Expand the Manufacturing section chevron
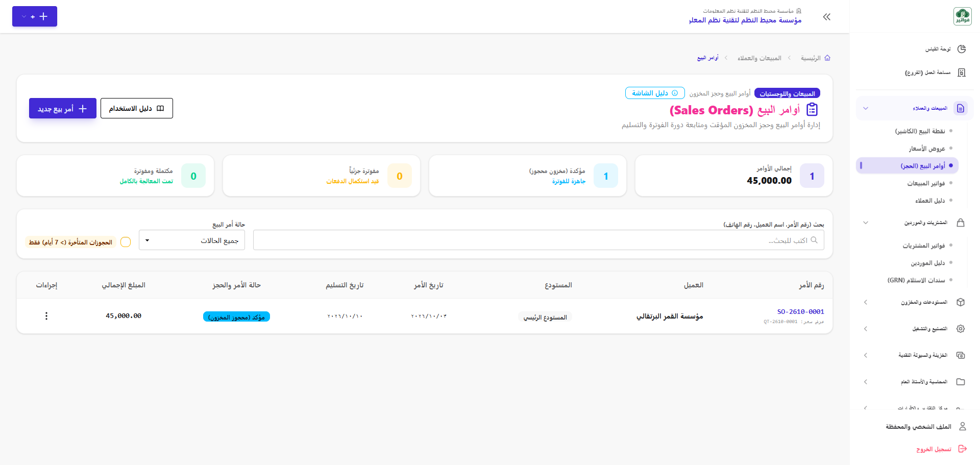This screenshot has height=465, width=980. pos(866,329)
